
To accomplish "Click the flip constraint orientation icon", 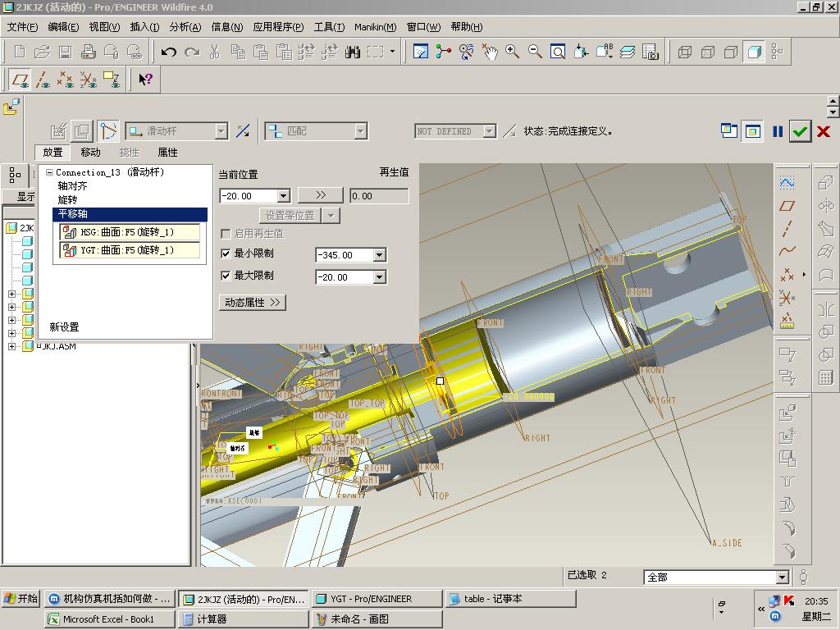I will [243, 130].
